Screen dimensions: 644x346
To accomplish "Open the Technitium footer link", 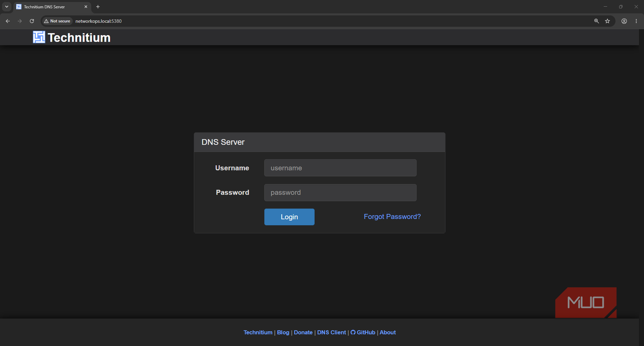I will (x=258, y=332).
